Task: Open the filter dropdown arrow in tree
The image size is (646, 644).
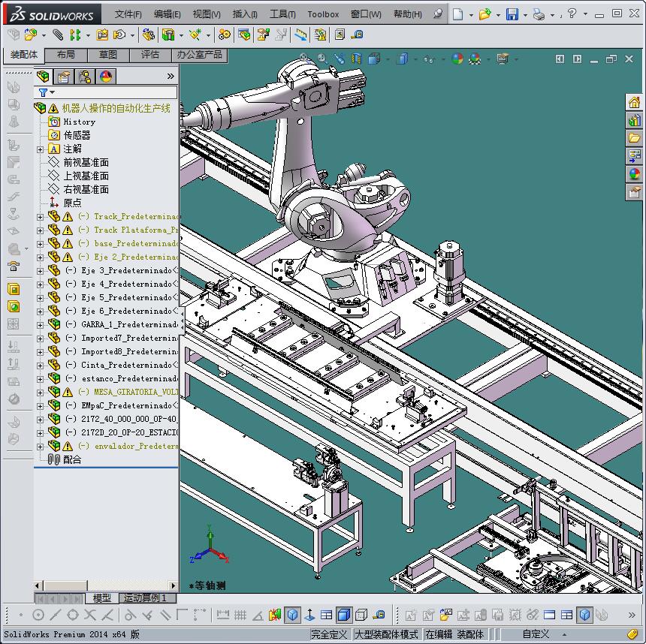Action: pyautogui.click(x=53, y=92)
